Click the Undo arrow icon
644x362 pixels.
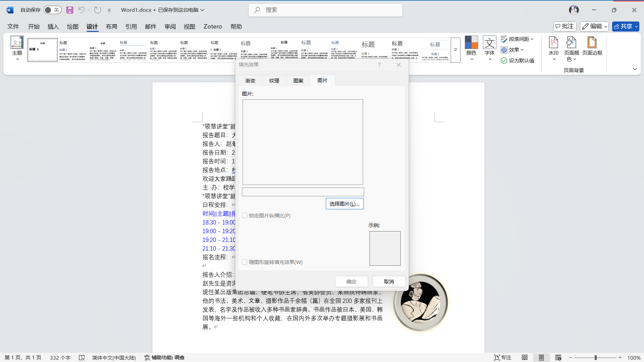coord(81,10)
